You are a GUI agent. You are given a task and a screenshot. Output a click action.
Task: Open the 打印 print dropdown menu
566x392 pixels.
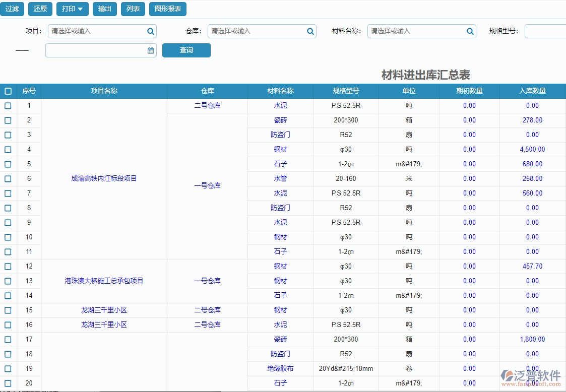click(72, 9)
